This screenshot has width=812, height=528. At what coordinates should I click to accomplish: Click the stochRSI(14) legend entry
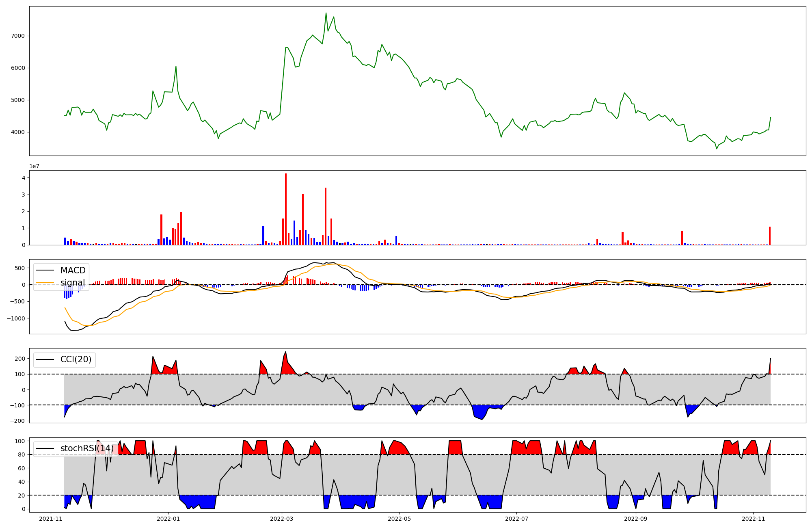point(86,448)
